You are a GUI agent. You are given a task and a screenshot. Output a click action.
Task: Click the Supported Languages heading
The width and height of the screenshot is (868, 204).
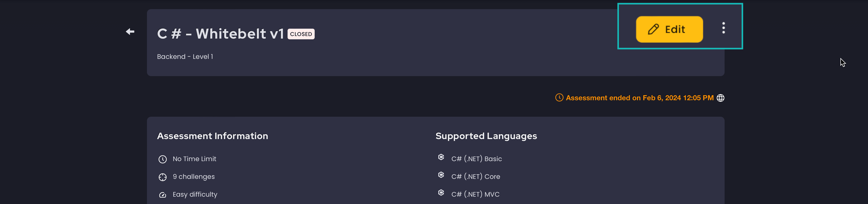click(486, 136)
